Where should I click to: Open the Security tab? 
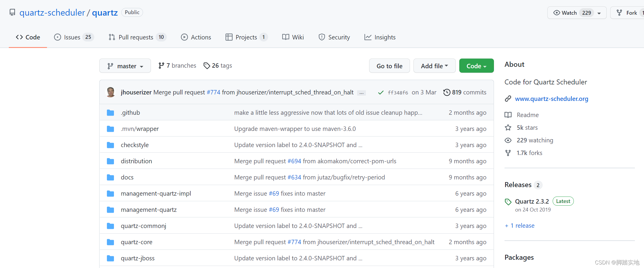tap(334, 37)
